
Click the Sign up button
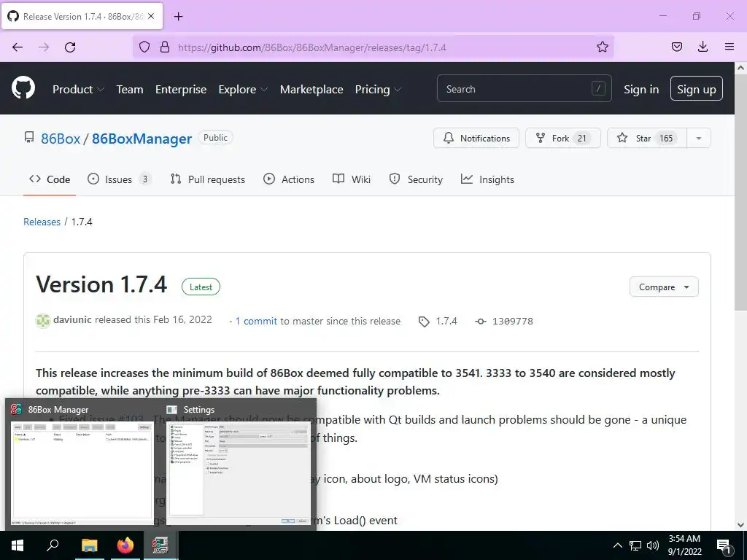tap(696, 89)
